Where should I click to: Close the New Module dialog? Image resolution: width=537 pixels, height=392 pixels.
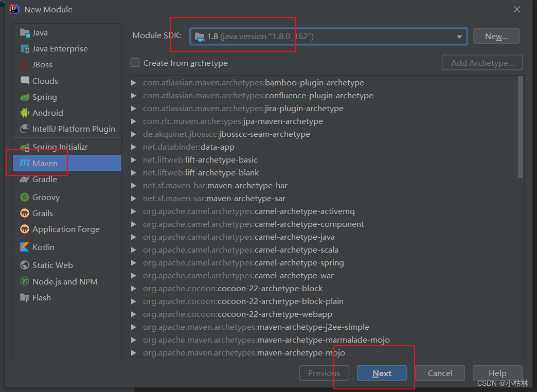tap(517, 9)
